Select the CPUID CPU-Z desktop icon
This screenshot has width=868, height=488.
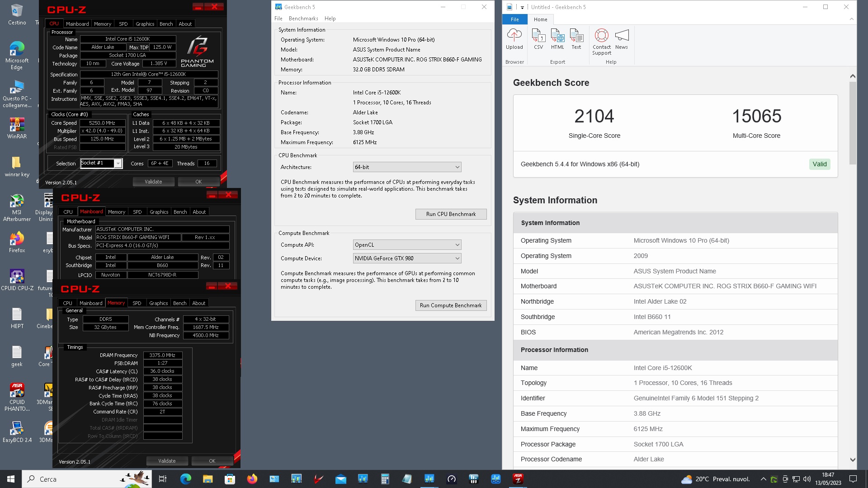(x=17, y=280)
